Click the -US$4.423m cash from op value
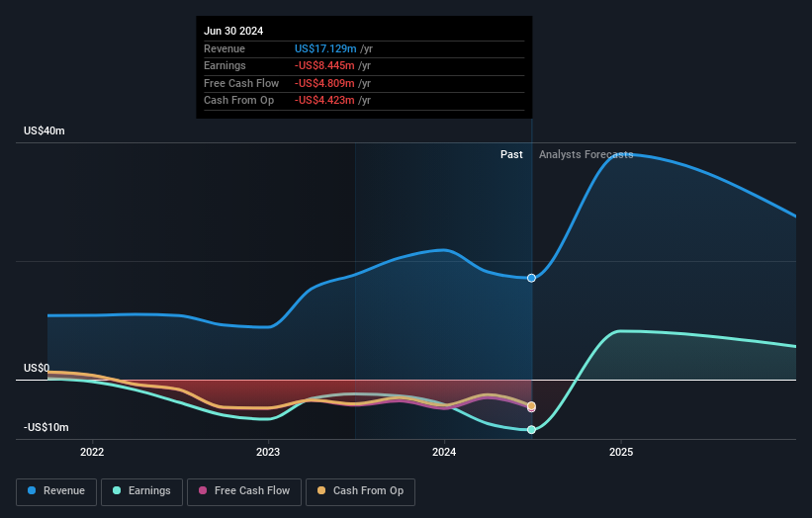The height and width of the screenshot is (518, 812). [x=324, y=101]
